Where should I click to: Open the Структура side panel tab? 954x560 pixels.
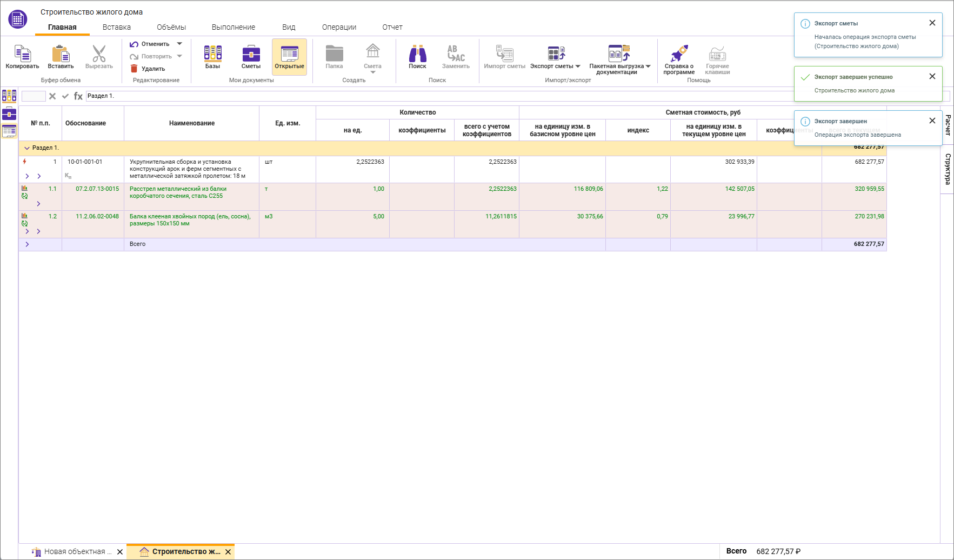(x=948, y=169)
